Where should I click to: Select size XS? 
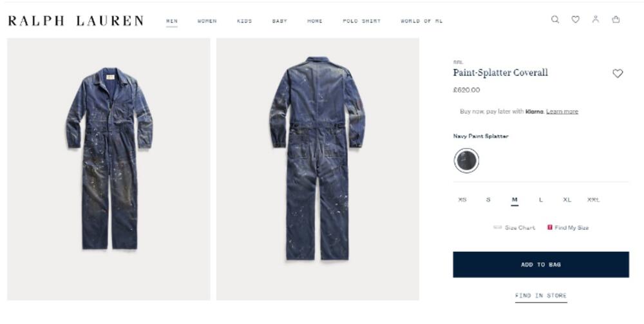[x=462, y=200]
